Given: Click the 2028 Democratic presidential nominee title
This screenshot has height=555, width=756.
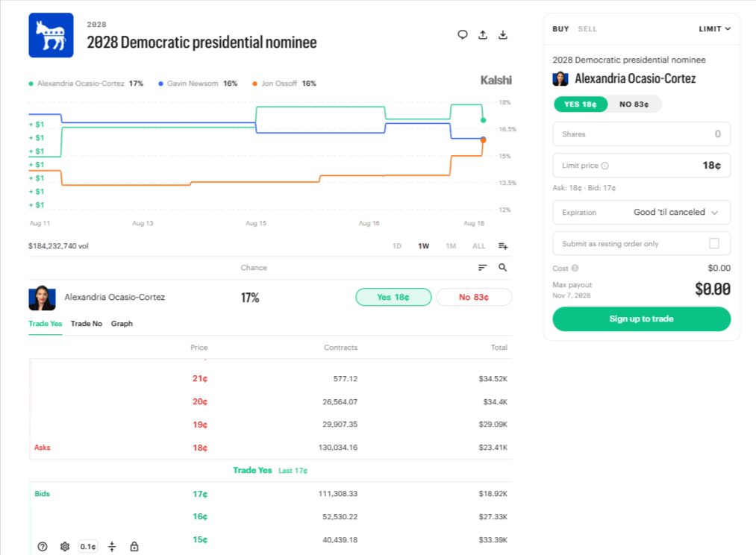Looking at the screenshot, I should click(x=202, y=43).
